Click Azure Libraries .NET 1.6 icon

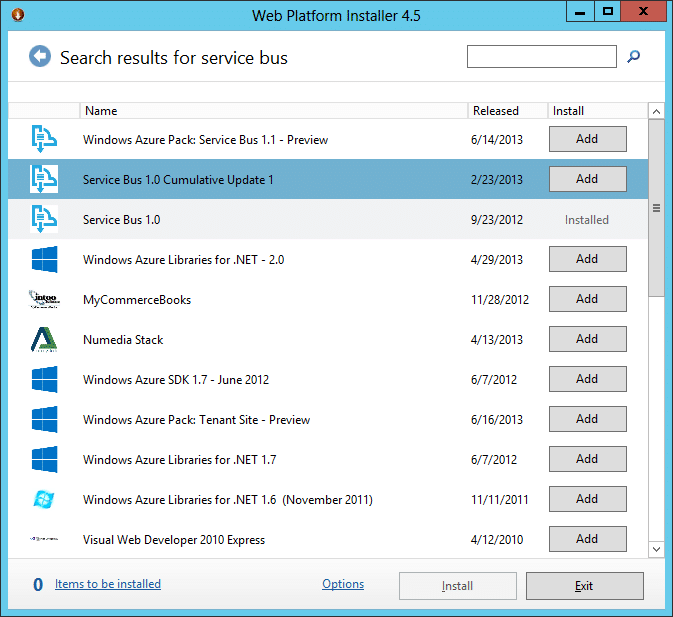pos(44,499)
